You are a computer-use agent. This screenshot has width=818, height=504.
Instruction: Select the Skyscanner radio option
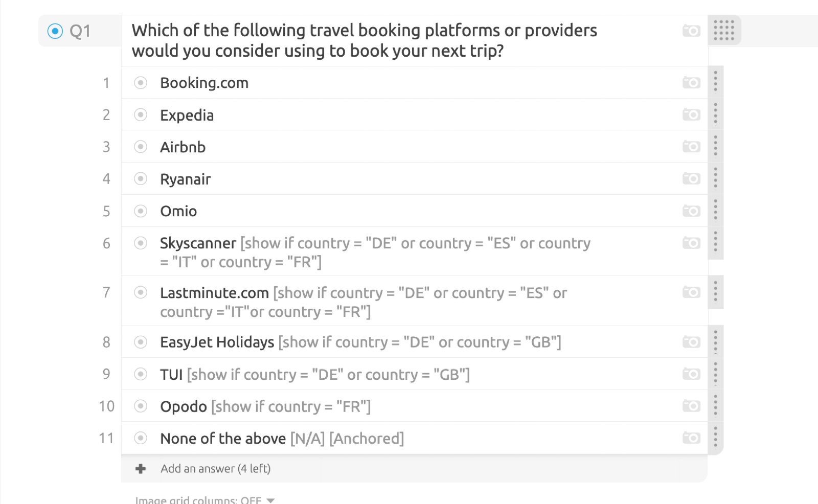141,243
